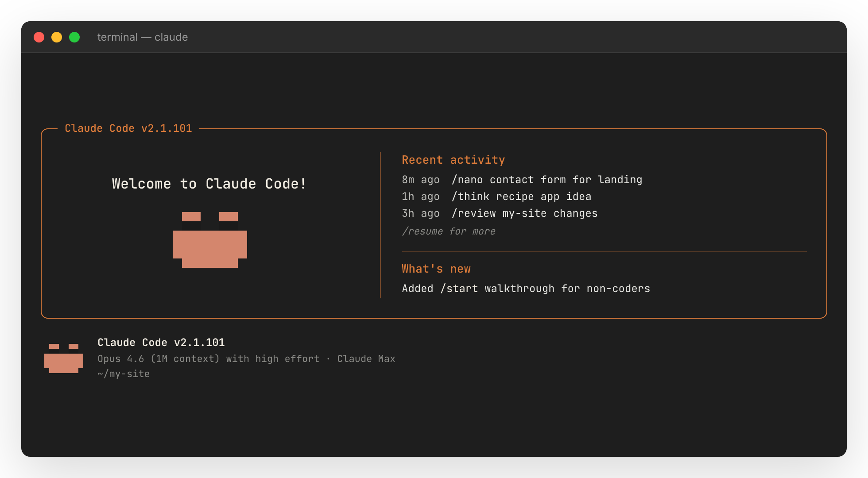868x478 pixels.
Task: Select the terminal — claude title bar text
Action: coord(143,37)
